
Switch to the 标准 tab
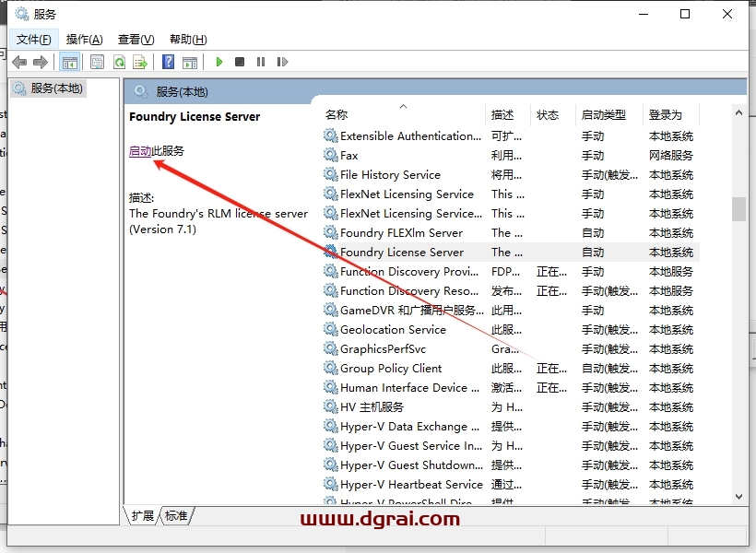[176, 516]
